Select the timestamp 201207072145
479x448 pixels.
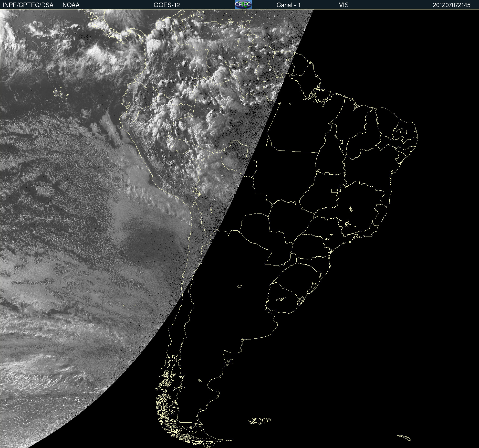tap(452, 5)
